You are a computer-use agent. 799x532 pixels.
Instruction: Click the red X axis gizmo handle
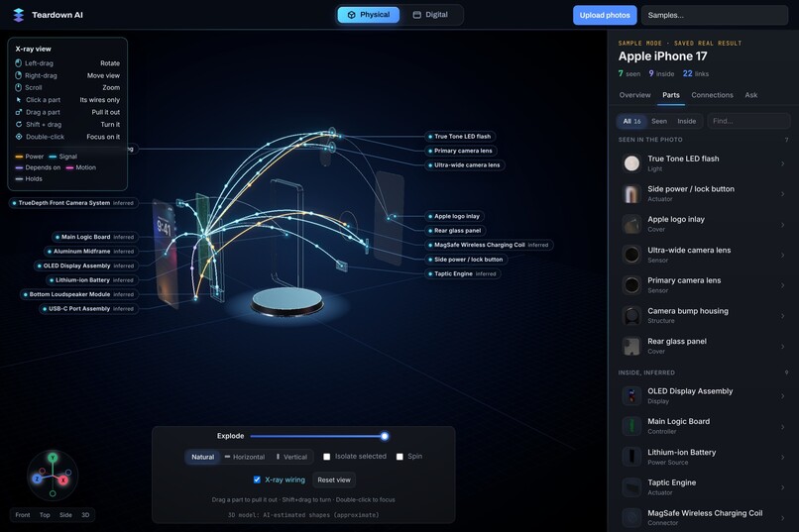(63, 480)
